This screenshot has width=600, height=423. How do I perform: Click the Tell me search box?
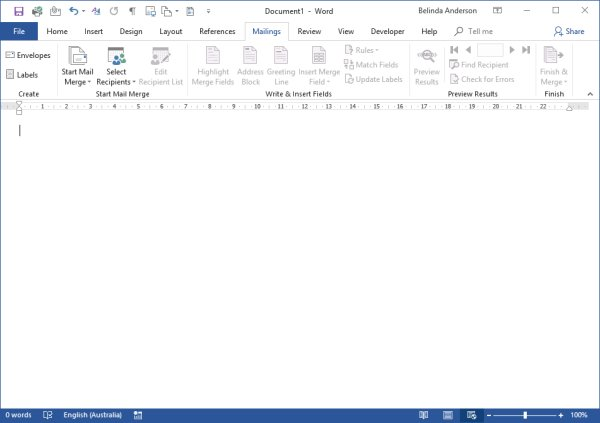[x=474, y=31]
